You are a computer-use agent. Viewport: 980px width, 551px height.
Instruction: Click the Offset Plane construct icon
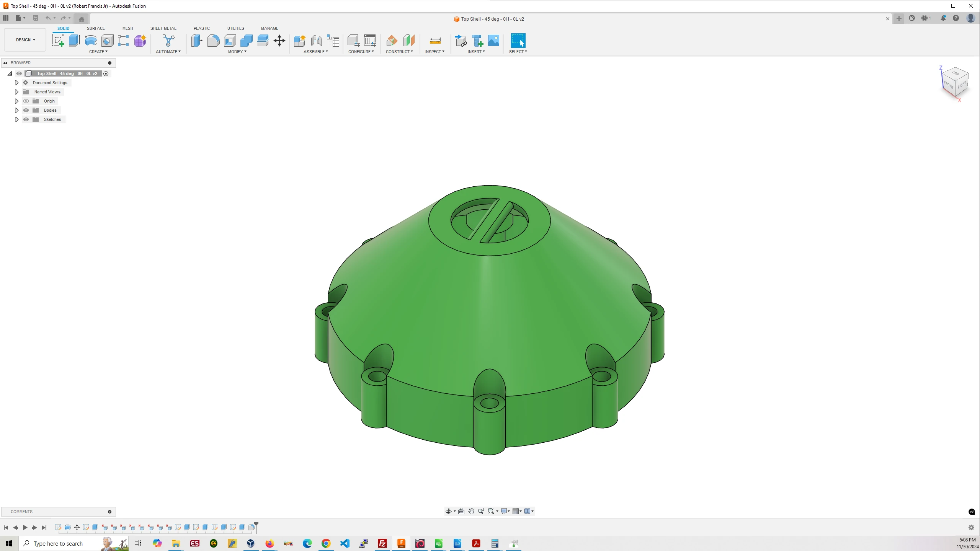pyautogui.click(x=392, y=41)
